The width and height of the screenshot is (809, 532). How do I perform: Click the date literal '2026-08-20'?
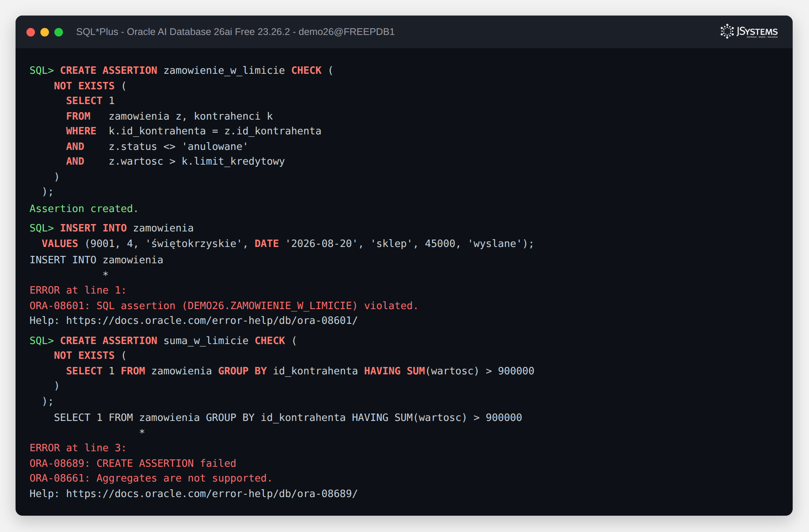(321, 244)
